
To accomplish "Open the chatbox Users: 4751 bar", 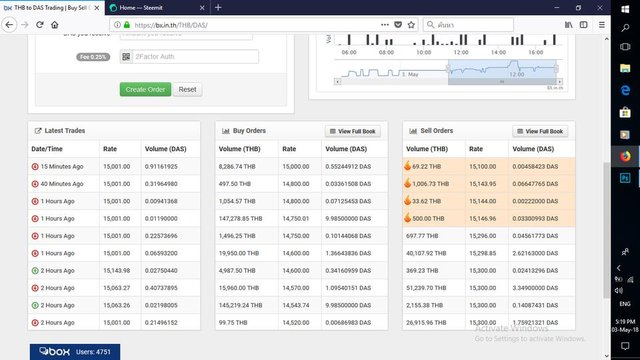I will pyautogui.click(x=75, y=351).
